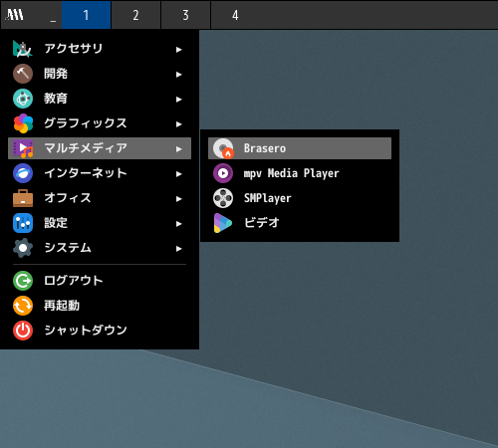The height and width of the screenshot is (448, 498).
Task: Expand the グラフィックス submenu arrow
Action: tap(179, 124)
